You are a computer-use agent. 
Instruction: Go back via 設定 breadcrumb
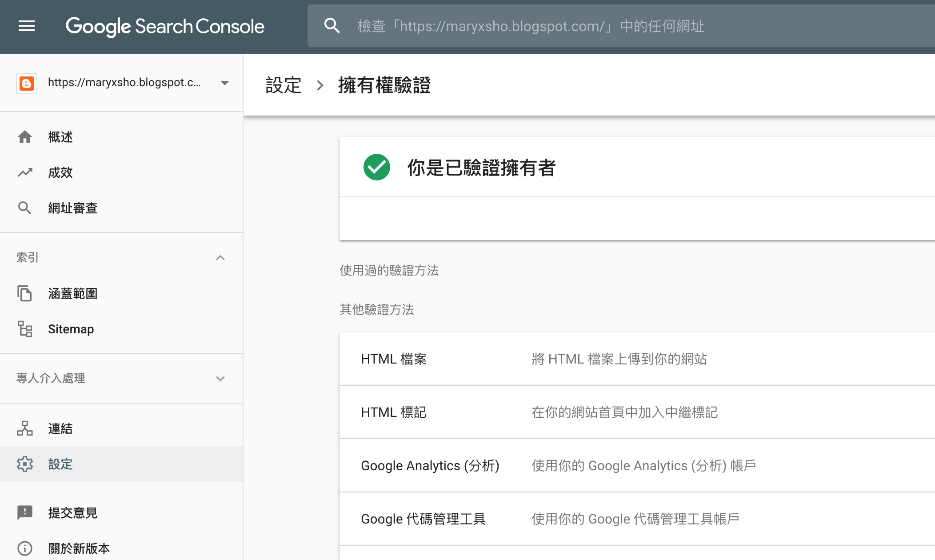(284, 85)
